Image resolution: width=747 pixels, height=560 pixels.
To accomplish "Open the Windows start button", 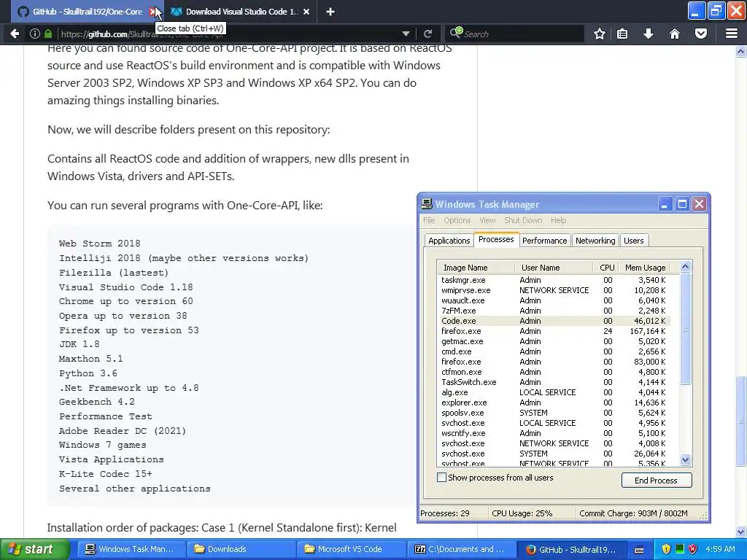I will [34, 549].
